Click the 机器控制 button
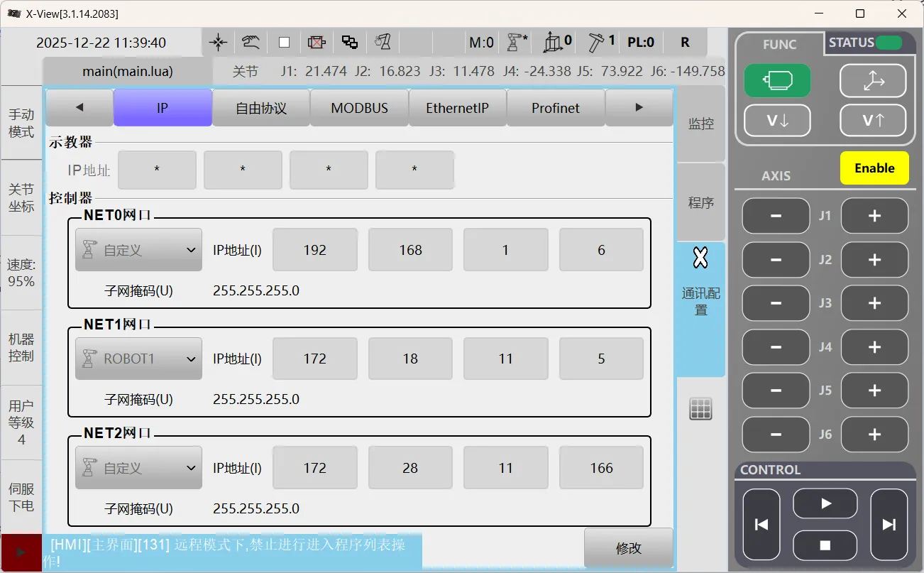Screen dimensions: 924x573 21,348
